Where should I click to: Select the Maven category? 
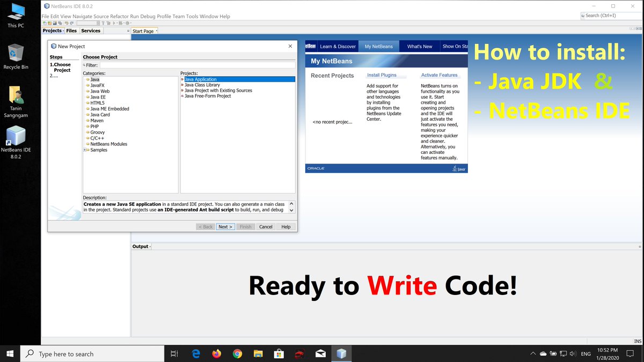pyautogui.click(x=97, y=121)
